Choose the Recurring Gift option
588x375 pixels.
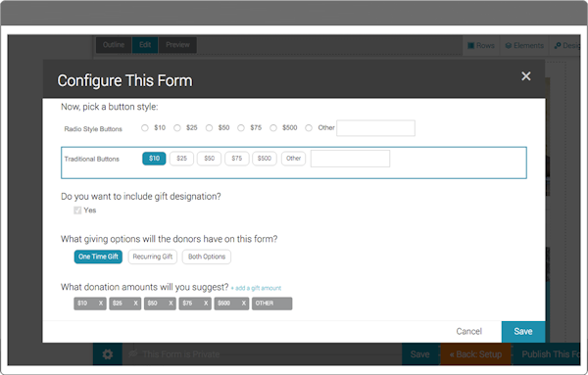tap(152, 257)
